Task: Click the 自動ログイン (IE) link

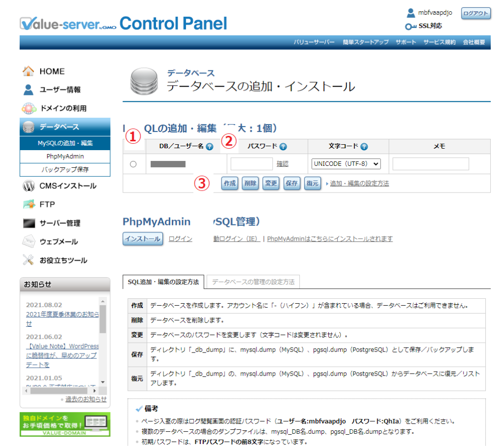Action: (237, 239)
